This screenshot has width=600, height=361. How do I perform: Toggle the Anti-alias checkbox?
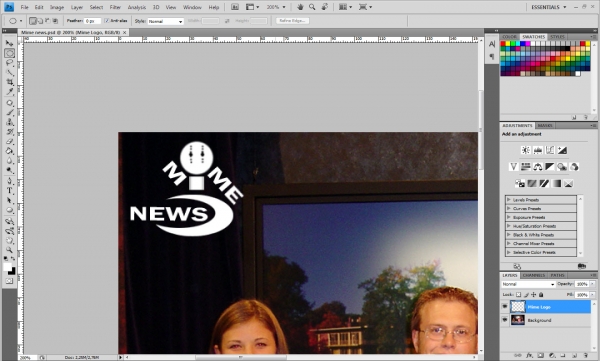pos(107,21)
